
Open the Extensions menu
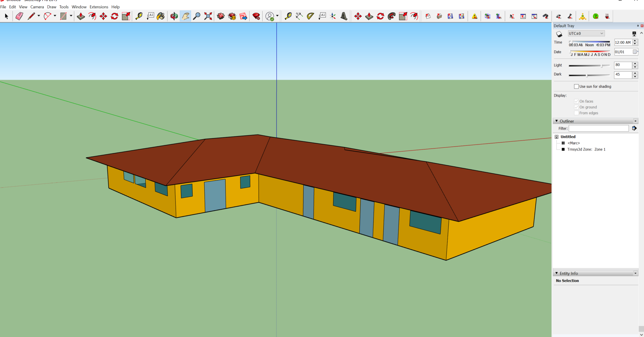[99, 7]
